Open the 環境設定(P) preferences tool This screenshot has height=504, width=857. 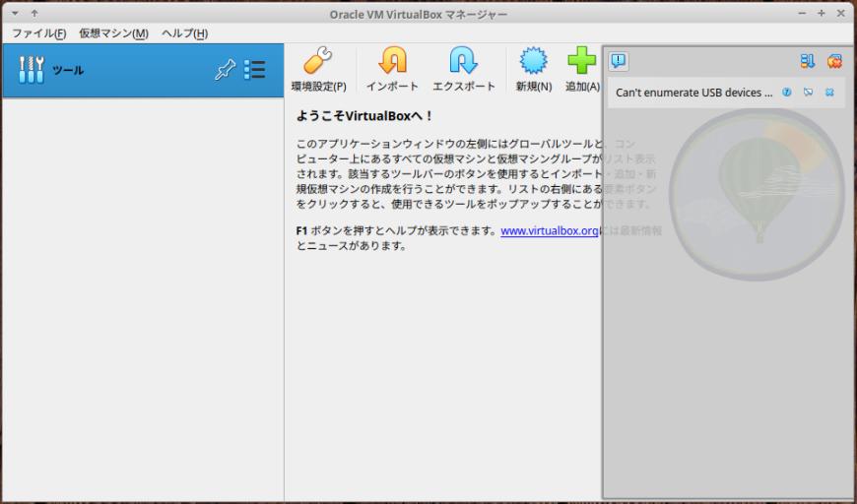coord(318,69)
